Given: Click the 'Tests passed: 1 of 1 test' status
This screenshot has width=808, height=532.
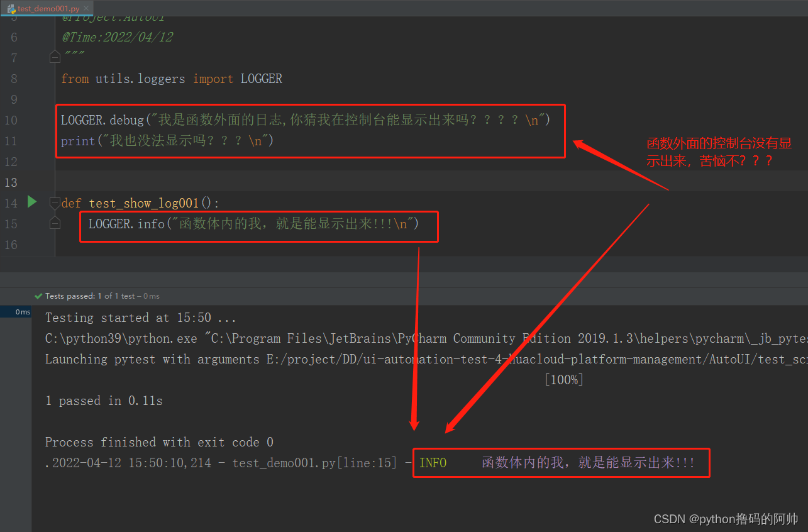Looking at the screenshot, I should pos(102,296).
